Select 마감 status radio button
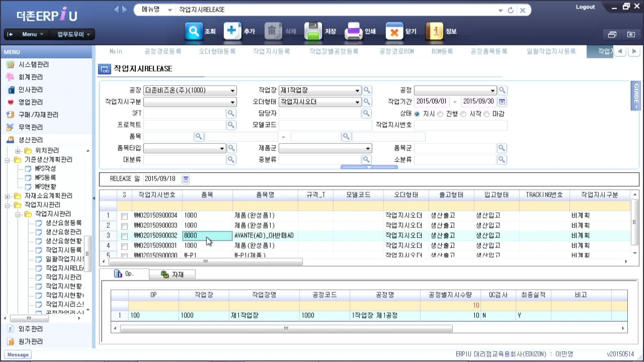 [x=486, y=114]
